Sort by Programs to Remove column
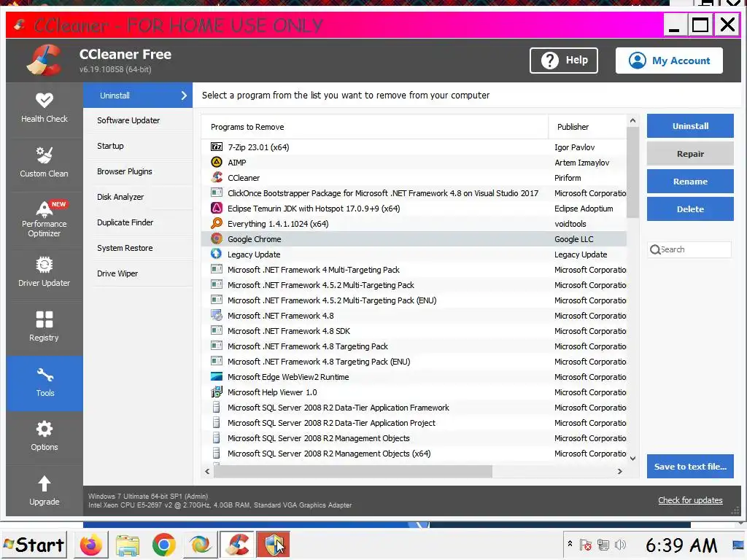The height and width of the screenshot is (560, 747). [x=375, y=127]
